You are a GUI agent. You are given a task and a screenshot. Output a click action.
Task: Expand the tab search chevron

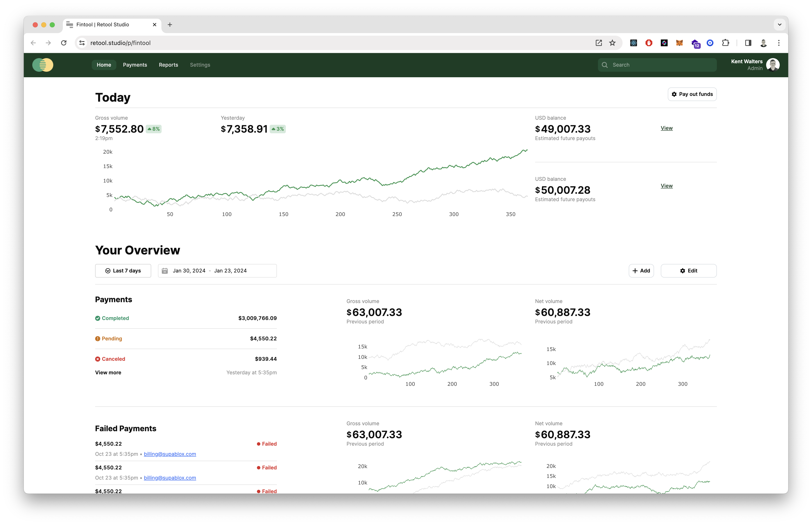tap(780, 25)
